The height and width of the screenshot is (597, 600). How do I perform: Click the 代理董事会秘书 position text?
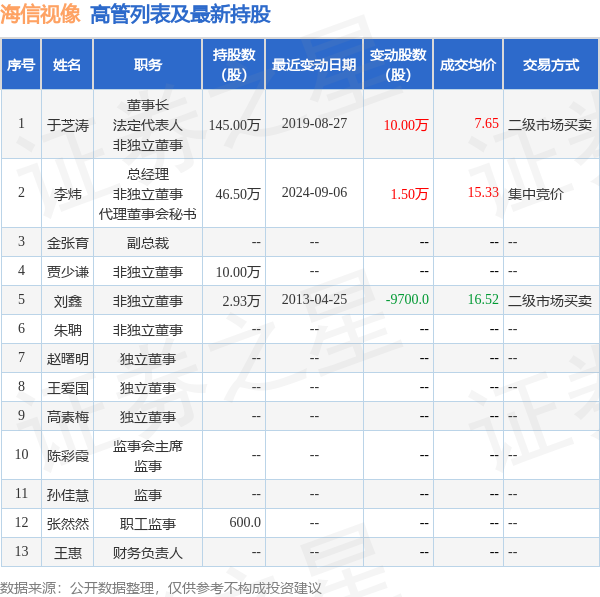(148, 214)
